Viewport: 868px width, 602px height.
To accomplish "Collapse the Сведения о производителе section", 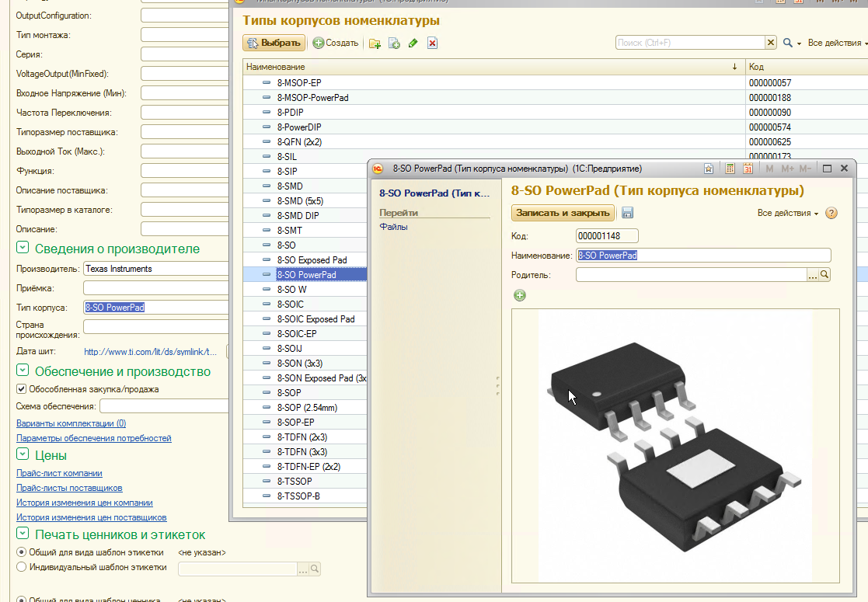I will click(x=23, y=248).
